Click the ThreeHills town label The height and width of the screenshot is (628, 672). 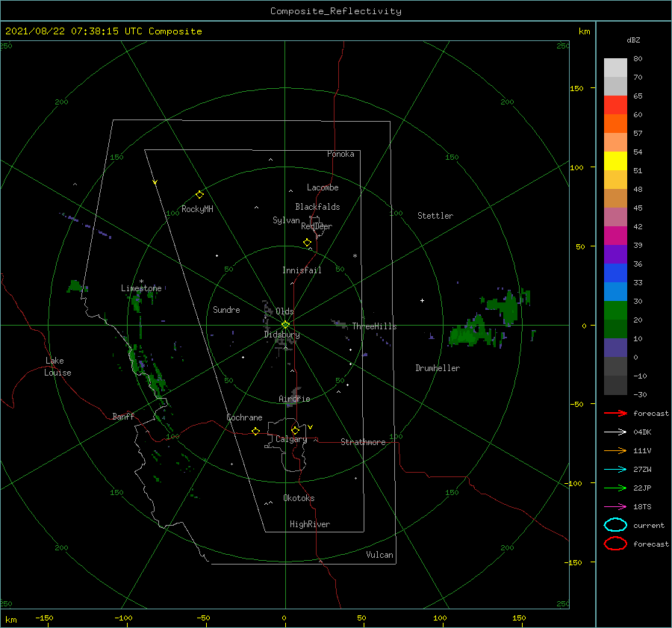pos(374,326)
